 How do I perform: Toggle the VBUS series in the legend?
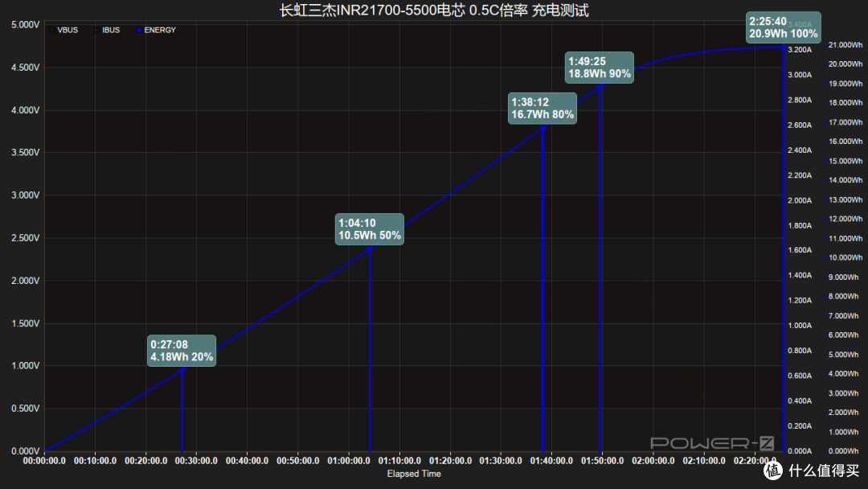(x=63, y=30)
